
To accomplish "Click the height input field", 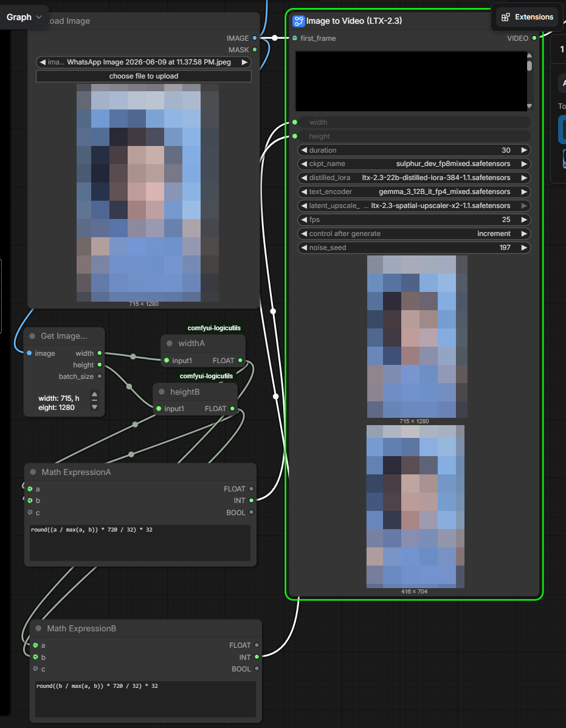I will tap(414, 136).
